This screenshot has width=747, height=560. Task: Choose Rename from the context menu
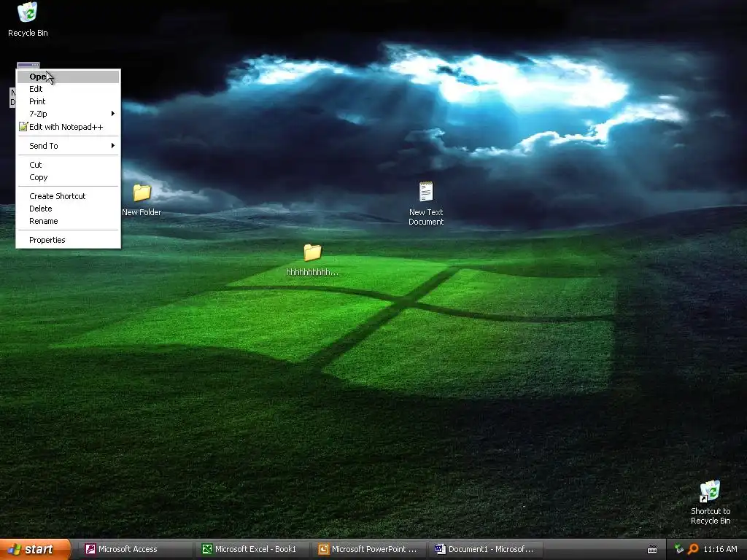68,221
